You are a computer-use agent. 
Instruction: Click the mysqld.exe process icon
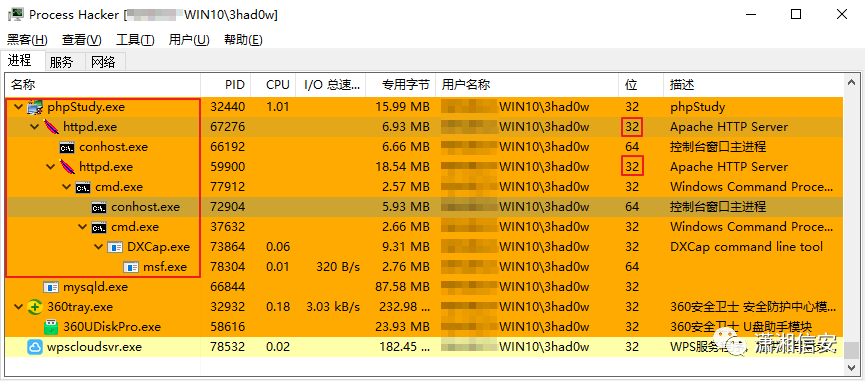point(51,287)
